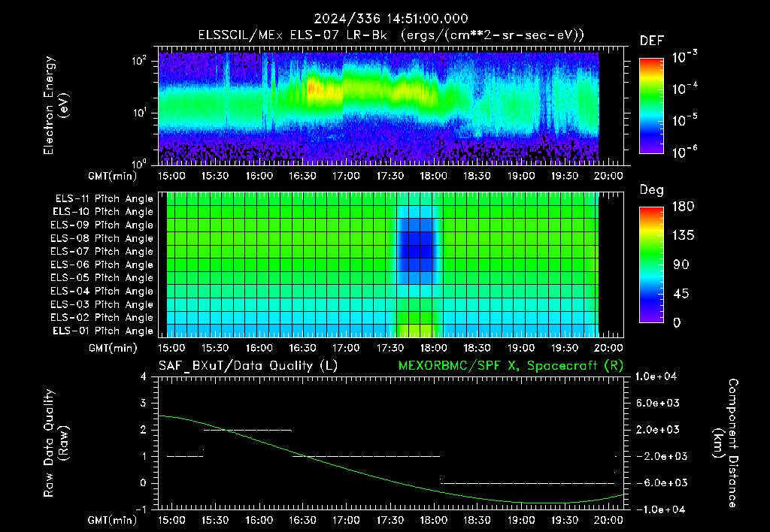
Task: Click the 18:00 tick label under the pitch angle panel
Action: (434, 349)
